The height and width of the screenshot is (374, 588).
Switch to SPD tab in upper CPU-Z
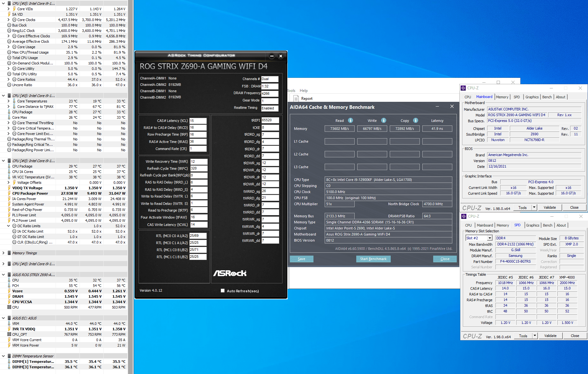[x=517, y=97]
